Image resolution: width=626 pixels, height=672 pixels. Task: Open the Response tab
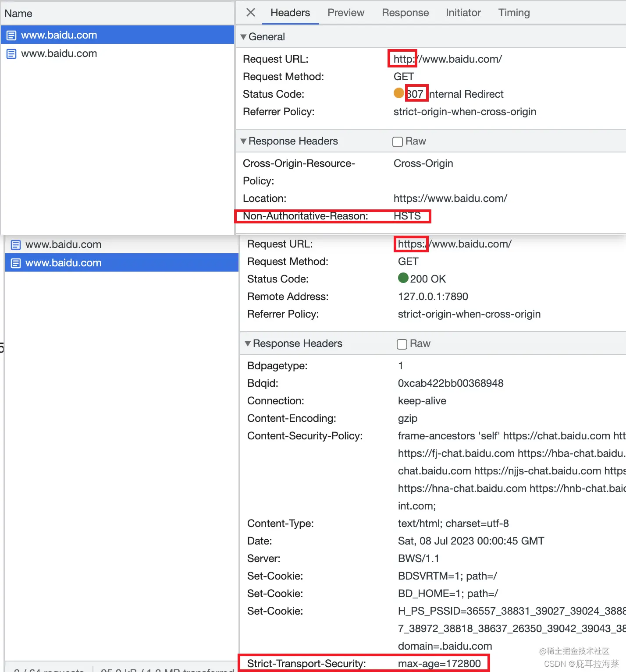click(x=405, y=13)
